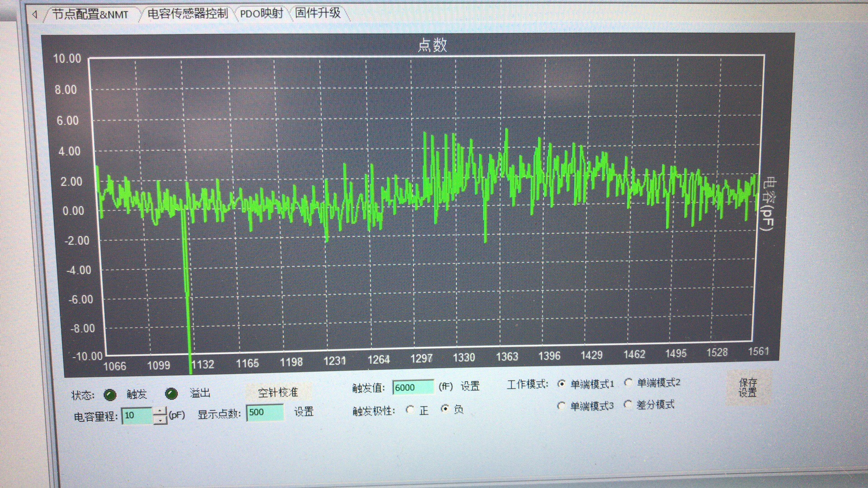Viewport: 868px width, 488px height.
Task: Increase the 电容量程 value with up arrow
Action: [160, 411]
